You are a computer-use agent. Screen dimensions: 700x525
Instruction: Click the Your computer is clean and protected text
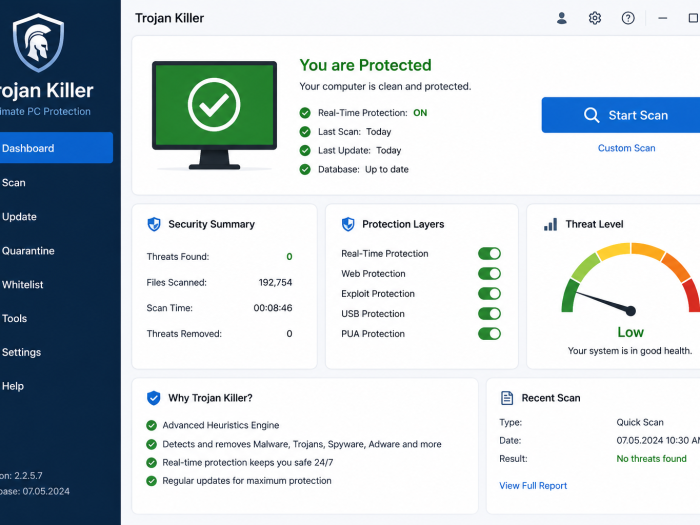tap(385, 86)
